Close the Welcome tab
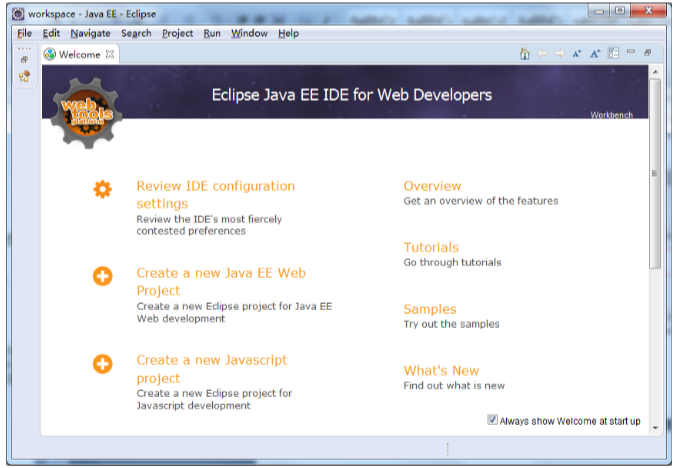The width and height of the screenshot is (677, 468). point(110,54)
